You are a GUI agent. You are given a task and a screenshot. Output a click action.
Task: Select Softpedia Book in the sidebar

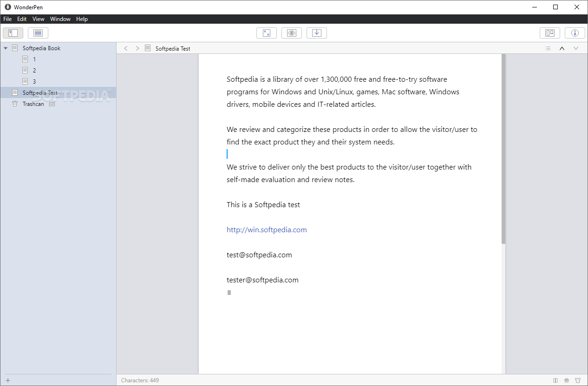[x=41, y=48]
